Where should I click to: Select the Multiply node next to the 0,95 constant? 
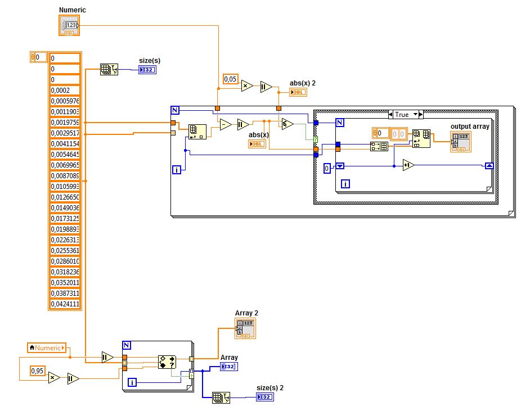pos(54,377)
